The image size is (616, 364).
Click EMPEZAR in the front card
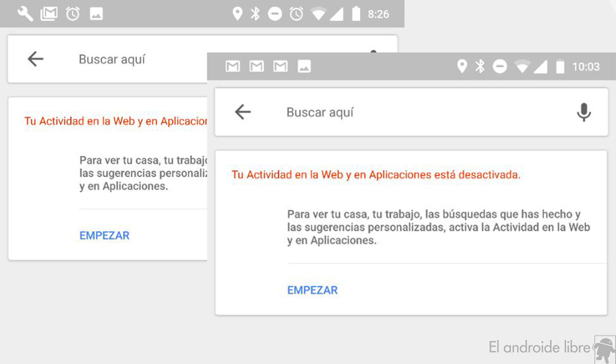tap(312, 290)
